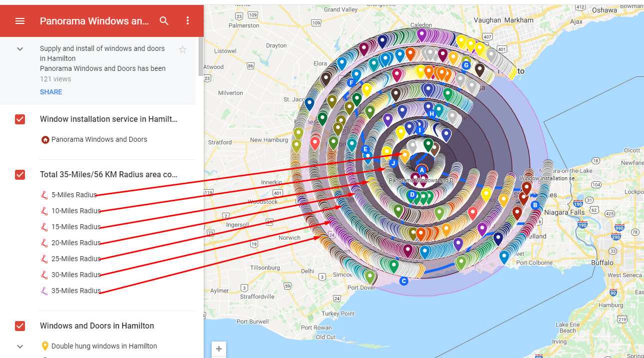Uncheck the Total 35-Miles/56 KM Radius layer
Viewport: 644px width, 358px height.
point(19,175)
